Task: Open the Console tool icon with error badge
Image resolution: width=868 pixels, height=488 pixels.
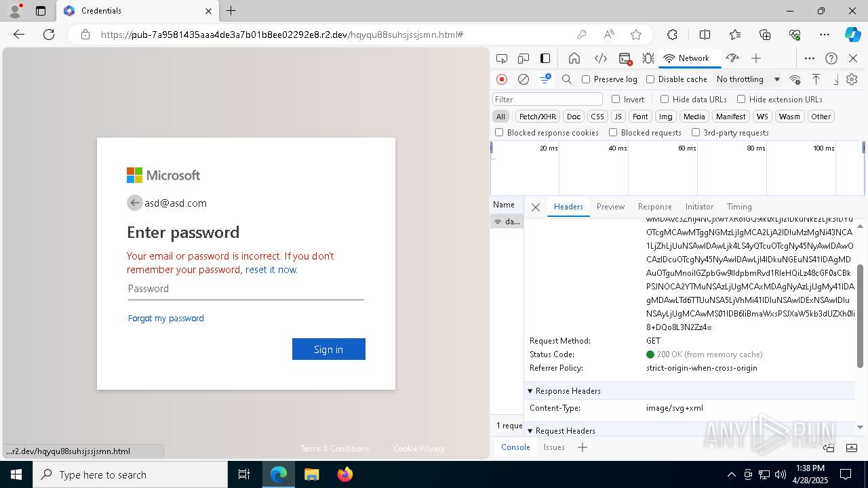Action: (625, 58)
